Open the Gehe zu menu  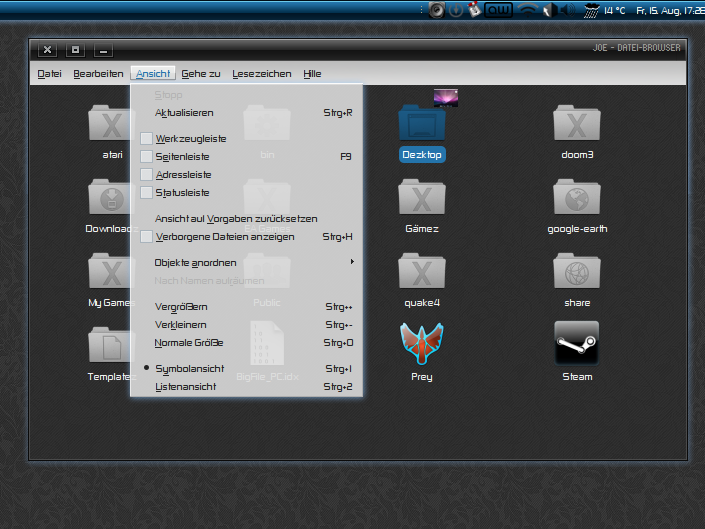click(201, 74)
